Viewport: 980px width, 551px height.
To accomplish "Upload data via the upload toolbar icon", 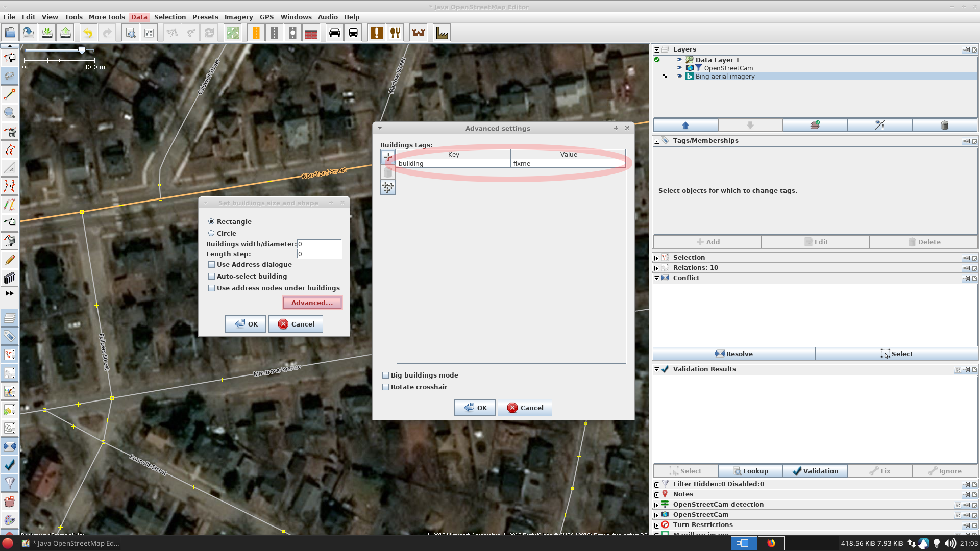I will [65, 32].
